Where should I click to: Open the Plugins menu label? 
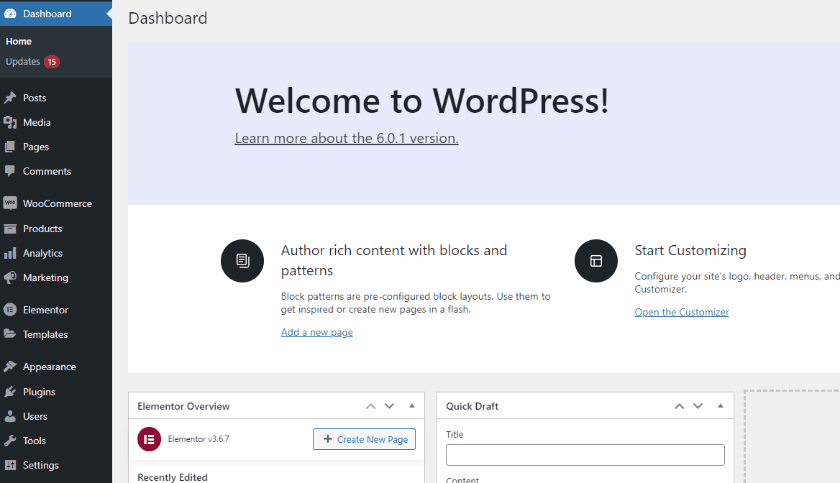point(39,391)
